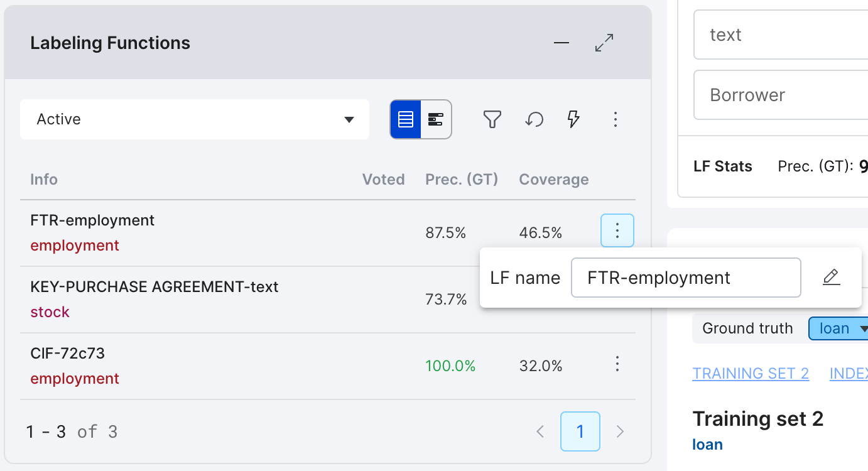Open the LF filter funnel

click(x=492, y=119)
